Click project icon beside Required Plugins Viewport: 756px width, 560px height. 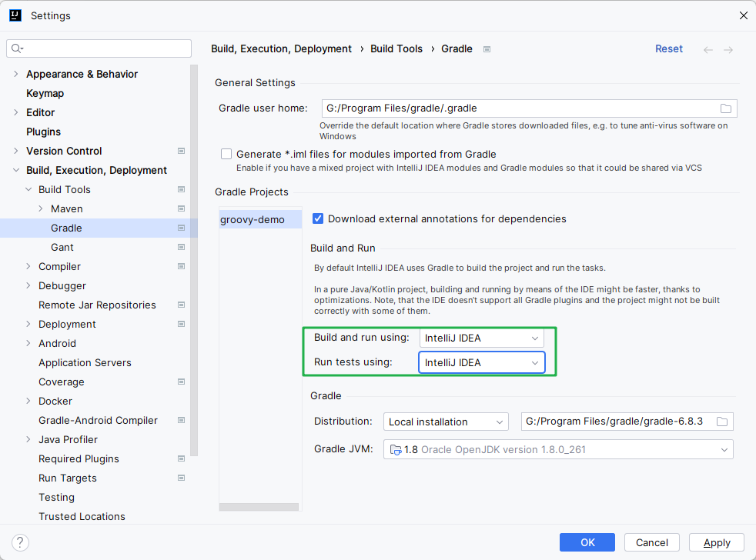[x=181, y=458]
